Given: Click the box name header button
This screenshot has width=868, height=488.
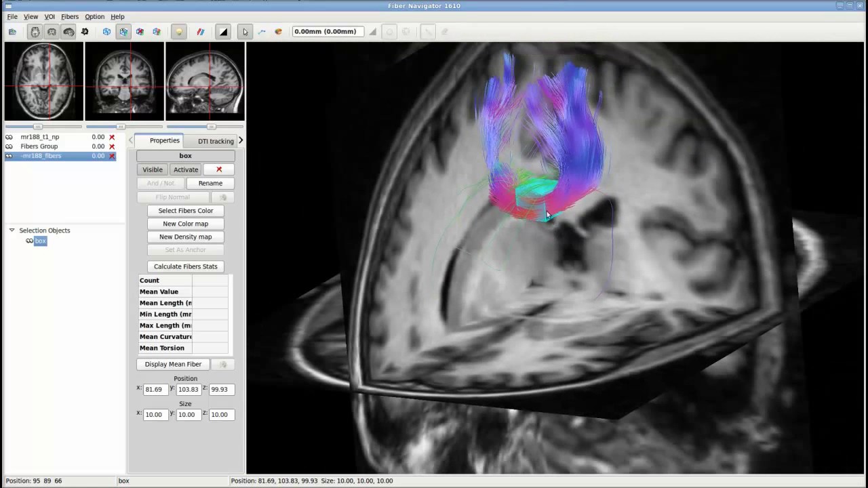Looking at the screenshot, I should pos(185,156).
